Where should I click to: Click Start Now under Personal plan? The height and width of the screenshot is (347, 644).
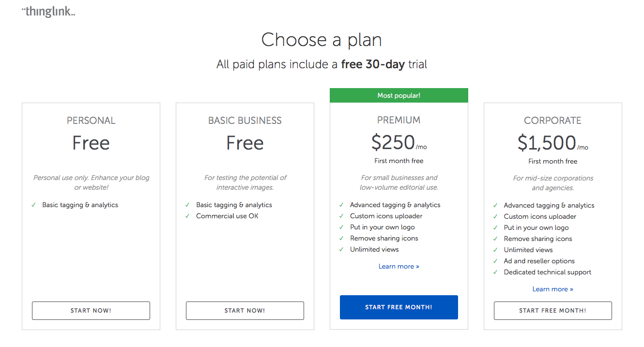91,311
